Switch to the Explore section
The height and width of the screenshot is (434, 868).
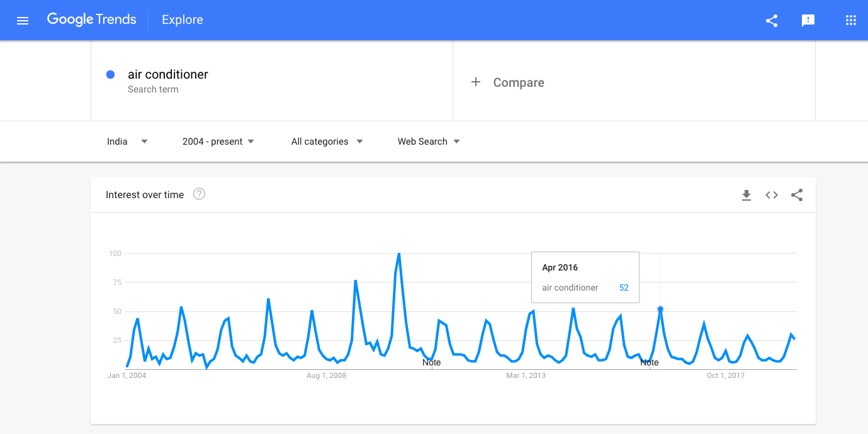pos(182,19)
